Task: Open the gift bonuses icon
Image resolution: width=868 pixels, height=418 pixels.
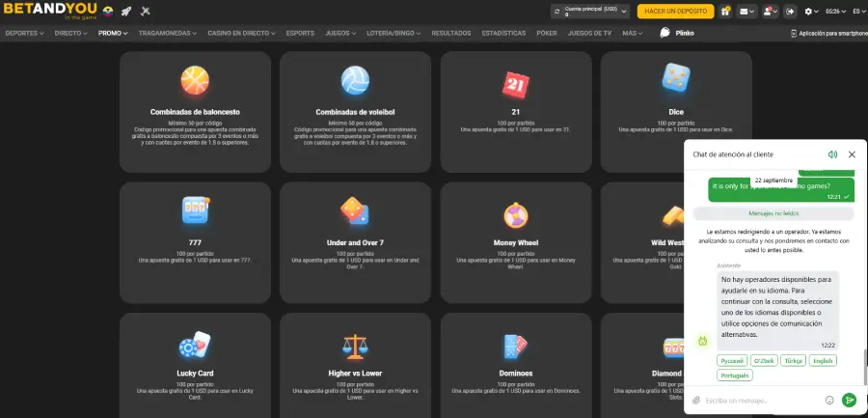Action: click(725, 11)
